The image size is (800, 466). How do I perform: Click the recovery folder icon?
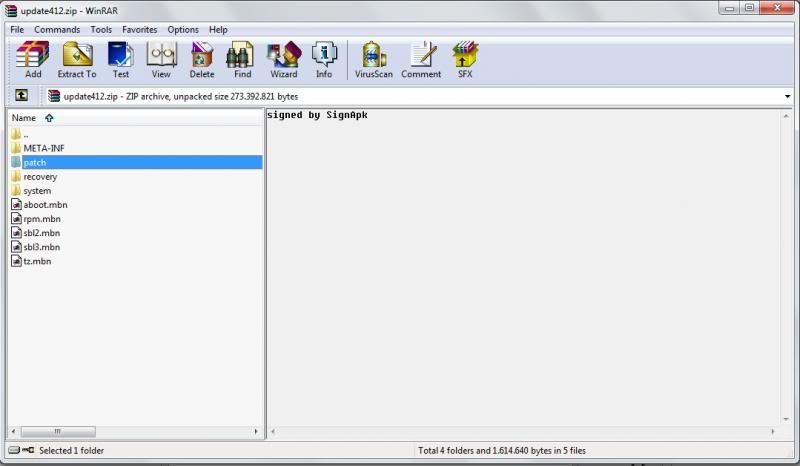click(16, 177)
